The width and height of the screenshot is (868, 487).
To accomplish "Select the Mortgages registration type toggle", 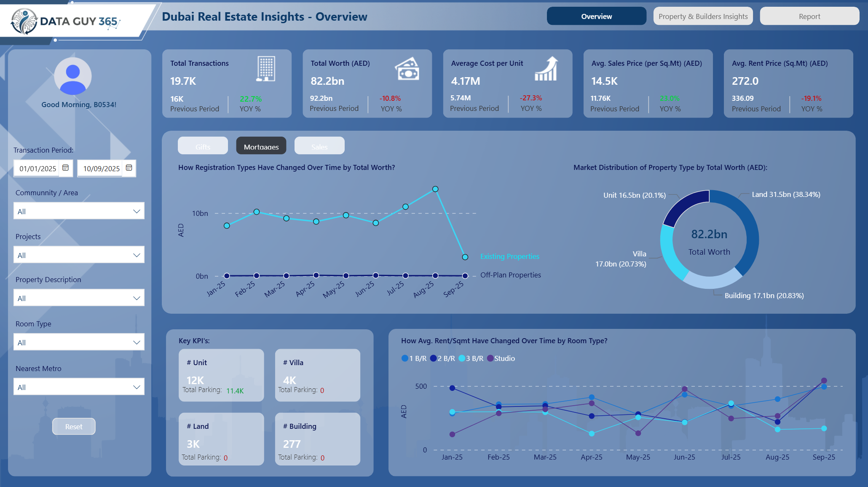I will tap(261, 146).
